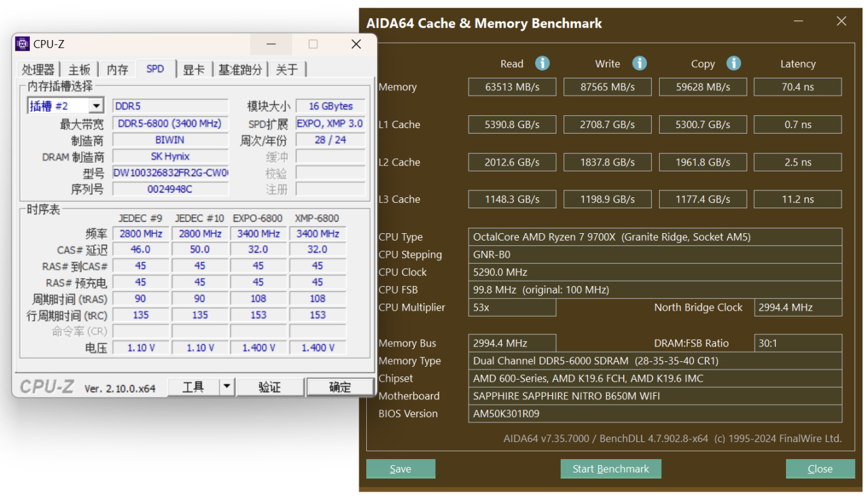Click the CPU Multiplier value 53x
Screen dimensions: 868x501
coord(512,307)
